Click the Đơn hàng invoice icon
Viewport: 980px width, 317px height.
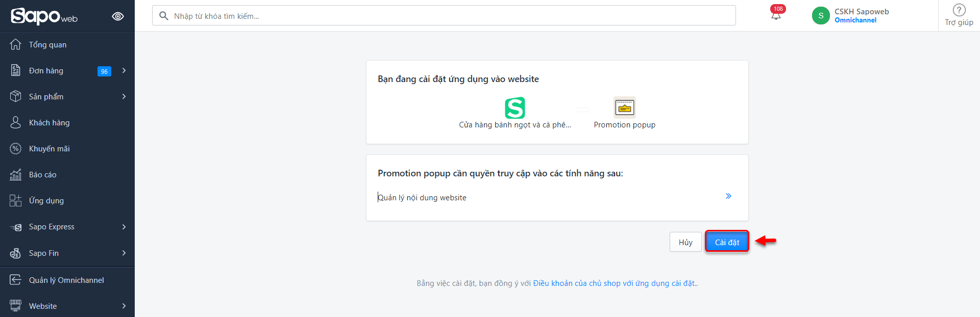coord(16,70)
